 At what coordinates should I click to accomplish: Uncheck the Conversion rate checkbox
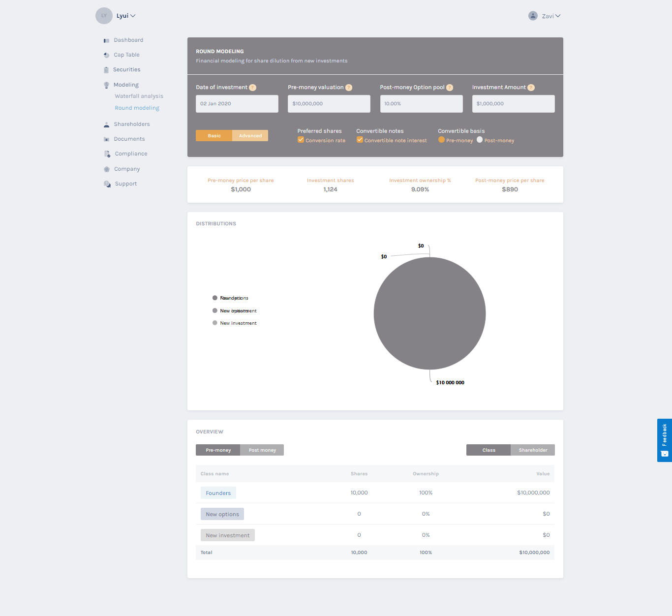click(x=301, y=140)
